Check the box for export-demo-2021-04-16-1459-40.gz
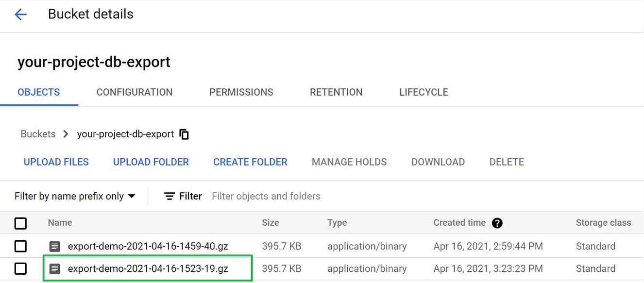The height and width of the screenshot is (283, 644). 20,247
